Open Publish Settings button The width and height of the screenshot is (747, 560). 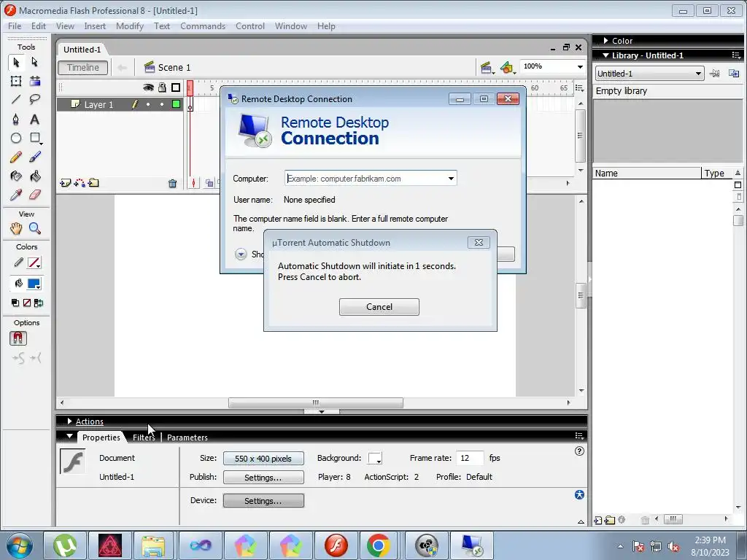263,477
